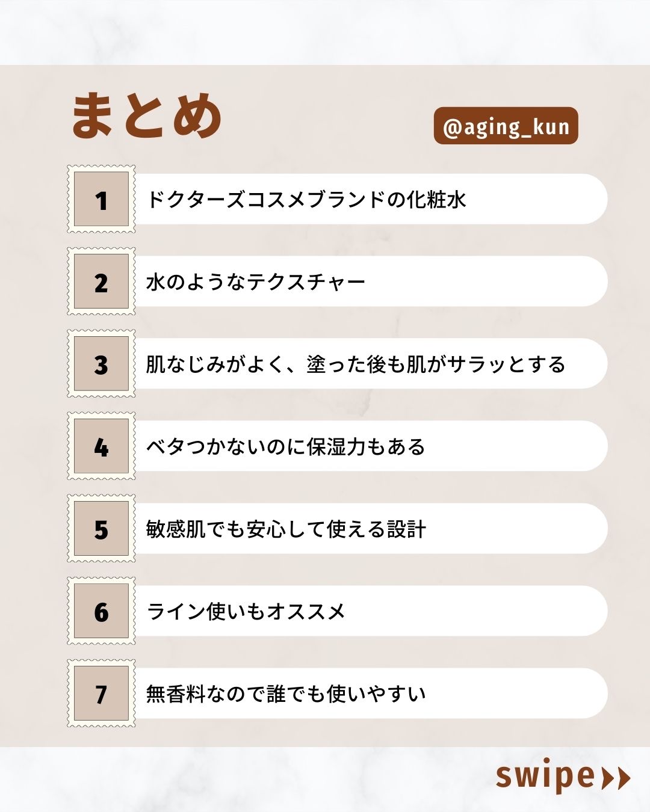Click the double chevron swipe arrows
Viewport: 650px width, 812px height.
tap(616, 778)
